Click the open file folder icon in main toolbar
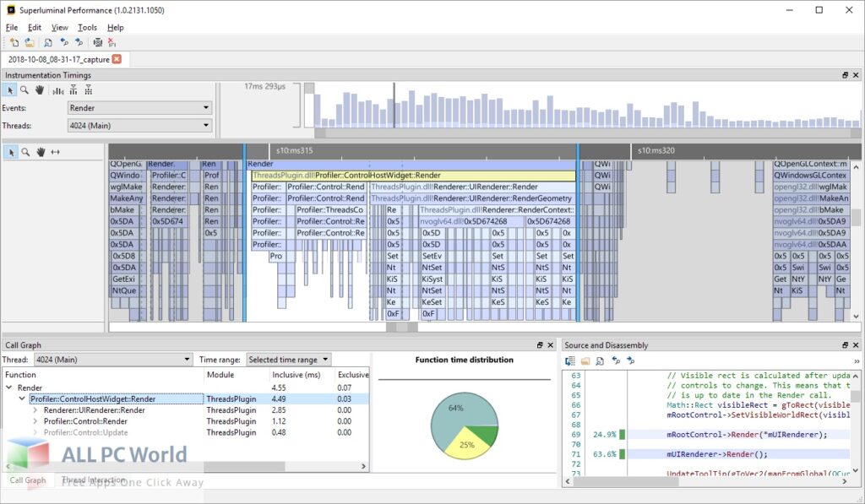Image resolution: width=865 pixels, height=504 pixels. (29, 42)
